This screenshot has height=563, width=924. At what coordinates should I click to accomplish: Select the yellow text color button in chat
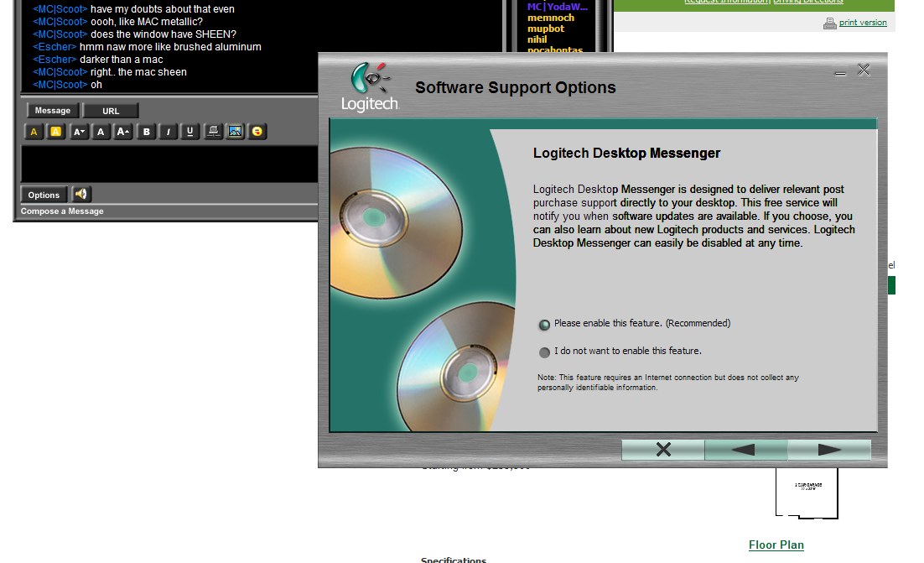(x=34, y=132)
